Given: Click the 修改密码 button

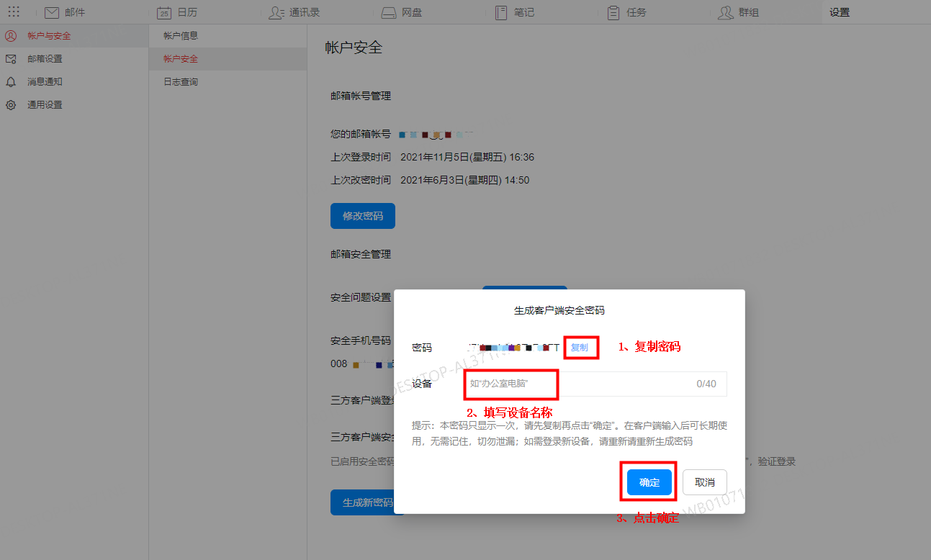Looking at the screenshot, I should (x=363, y=216).
